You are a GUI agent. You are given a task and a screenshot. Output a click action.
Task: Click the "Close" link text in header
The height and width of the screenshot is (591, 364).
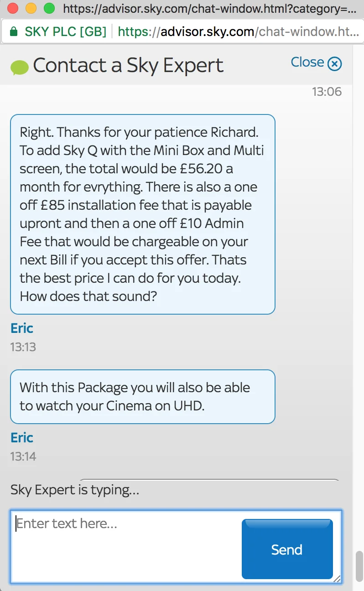click(307, 62)
